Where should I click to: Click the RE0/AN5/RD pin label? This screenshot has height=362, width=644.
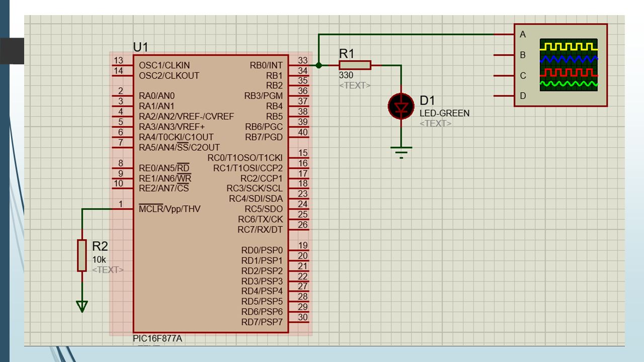(x=164, y=167)
